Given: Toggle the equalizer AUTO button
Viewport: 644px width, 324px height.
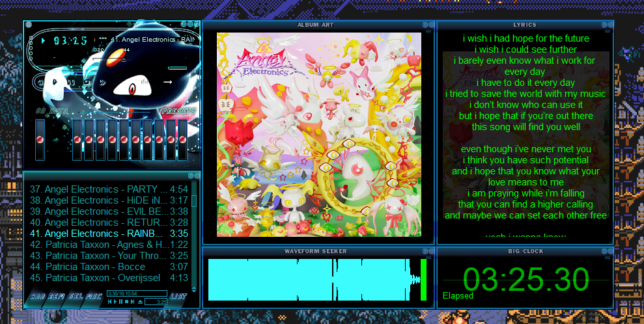Looking at the screenshot, I should (x=59, y=111).
